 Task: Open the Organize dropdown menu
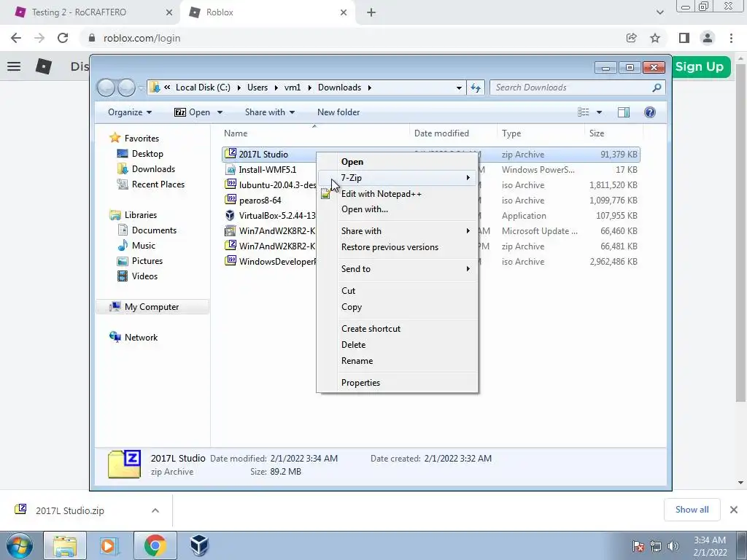click(130, 112)
